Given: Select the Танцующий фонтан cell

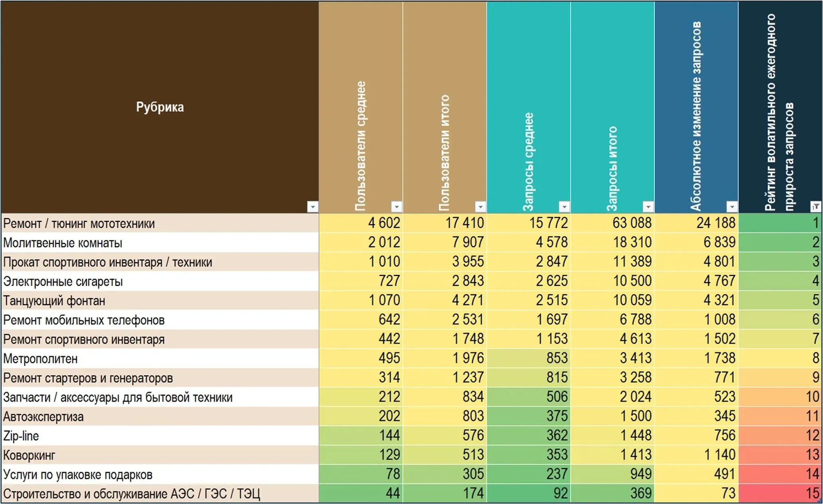Looking at the screenshot, I should [160, 300].
